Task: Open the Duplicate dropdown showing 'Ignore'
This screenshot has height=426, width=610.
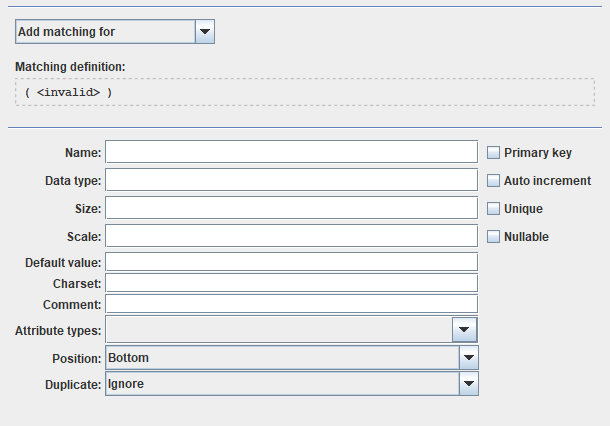Action: (x=282, y=383)
